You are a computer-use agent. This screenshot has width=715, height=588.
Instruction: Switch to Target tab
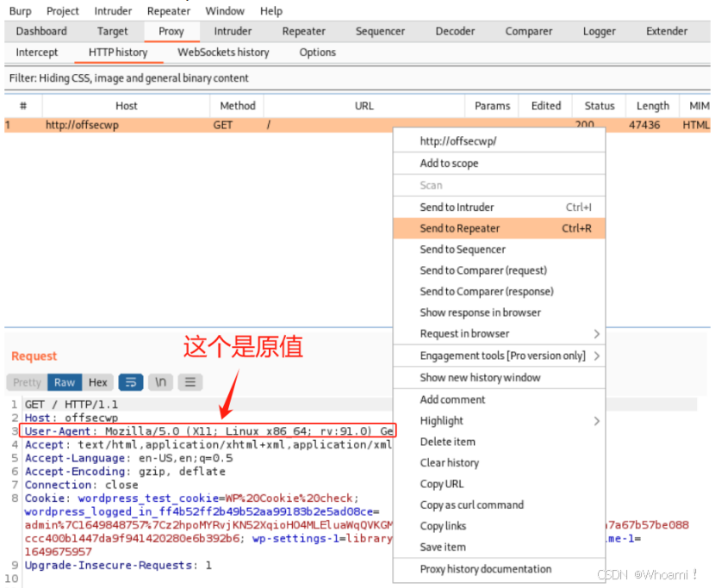tap(112, 31)
